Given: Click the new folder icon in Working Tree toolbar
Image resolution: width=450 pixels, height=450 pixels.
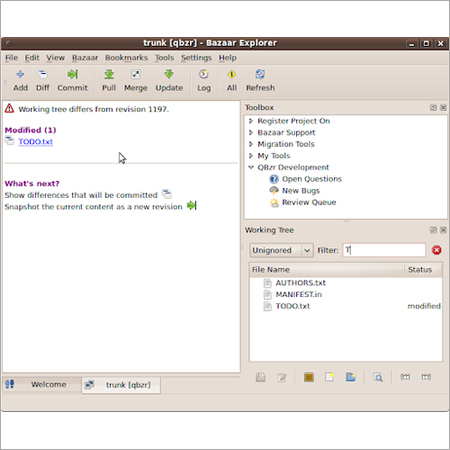Looking at the screenshot, I should pyautogui.click(x=350, y=377).
